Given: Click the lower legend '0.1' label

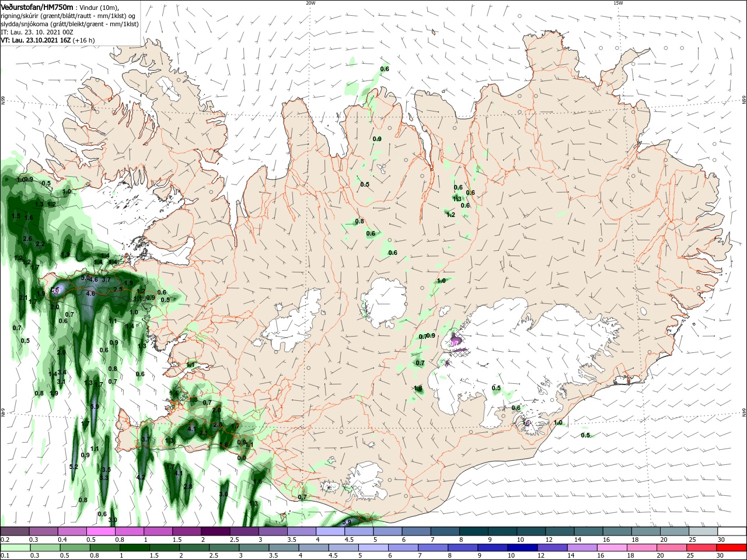Looking at the screenshot, I should (x=5, y=556).
